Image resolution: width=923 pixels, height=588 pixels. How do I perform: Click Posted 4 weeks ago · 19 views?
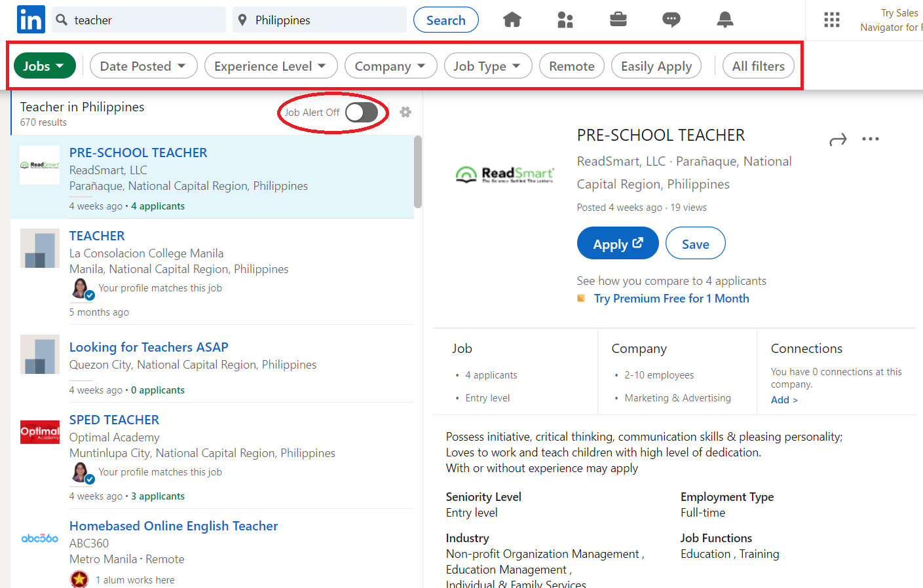click(642, 208)
